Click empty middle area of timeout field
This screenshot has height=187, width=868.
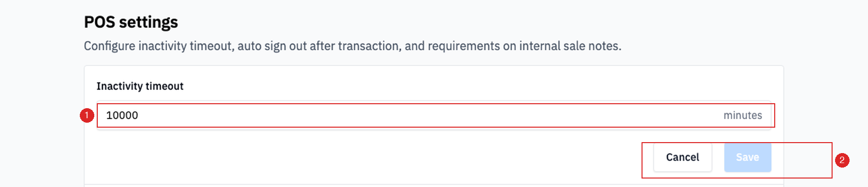point(429,115)
